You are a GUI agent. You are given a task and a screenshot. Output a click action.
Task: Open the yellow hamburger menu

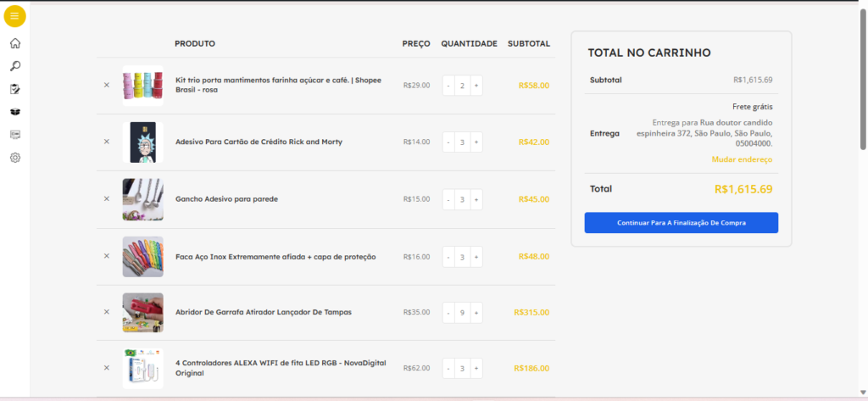tap(15, 16)
